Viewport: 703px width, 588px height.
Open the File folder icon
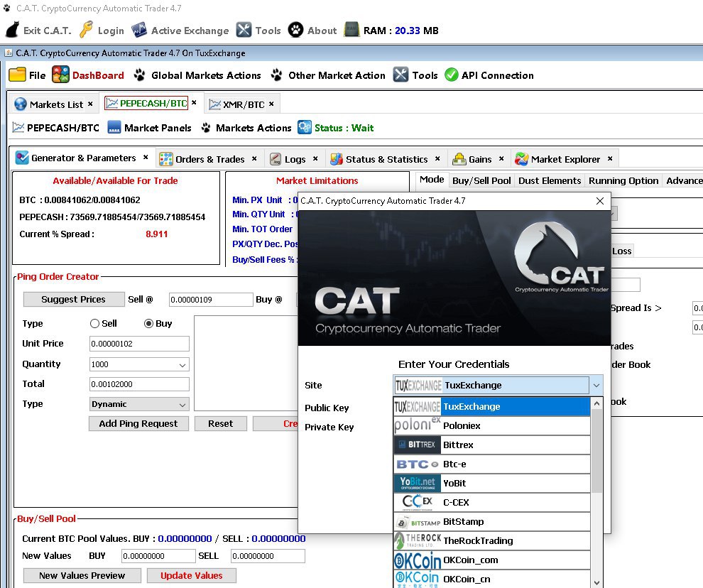point(17,75)
